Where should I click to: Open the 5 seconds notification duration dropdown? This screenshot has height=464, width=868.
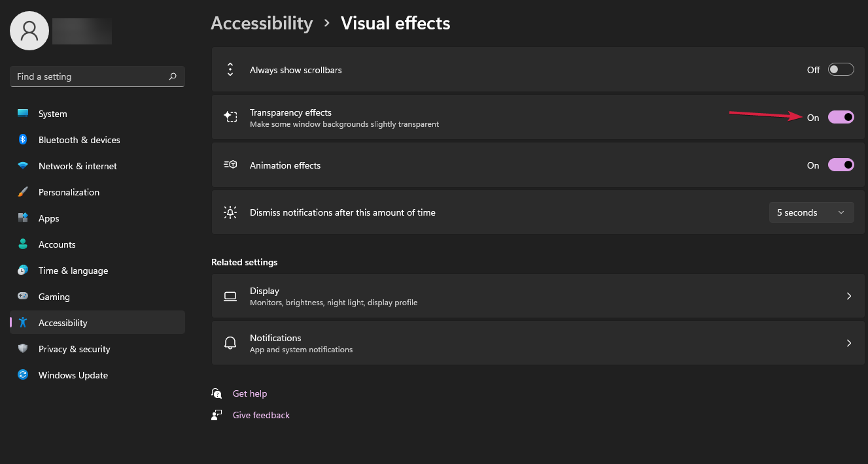tap(811, 212)
